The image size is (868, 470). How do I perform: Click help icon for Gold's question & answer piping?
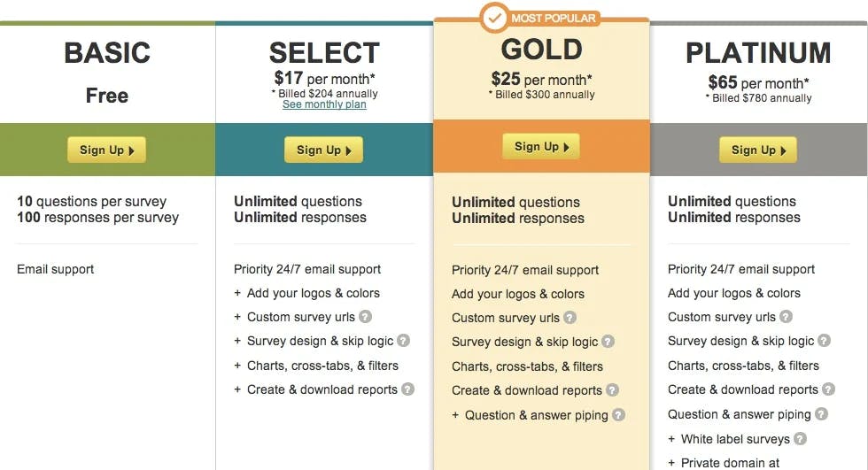(x=618, y=415)
